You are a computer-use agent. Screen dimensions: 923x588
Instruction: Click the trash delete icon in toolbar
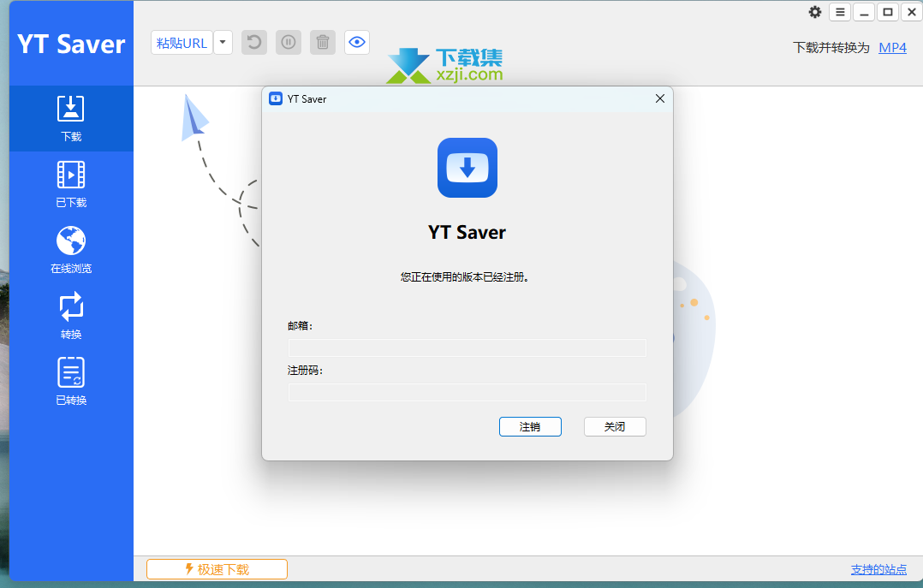point(323,43)
